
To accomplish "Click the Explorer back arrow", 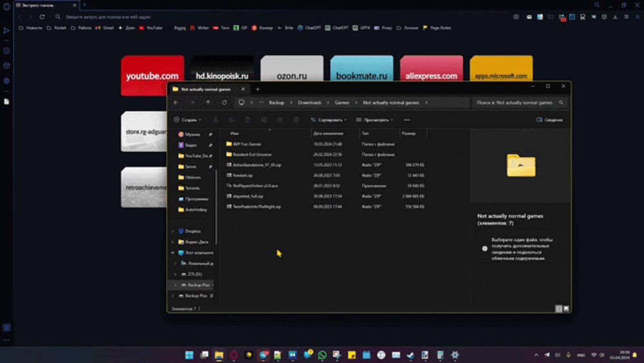I will tap(176, 103).
